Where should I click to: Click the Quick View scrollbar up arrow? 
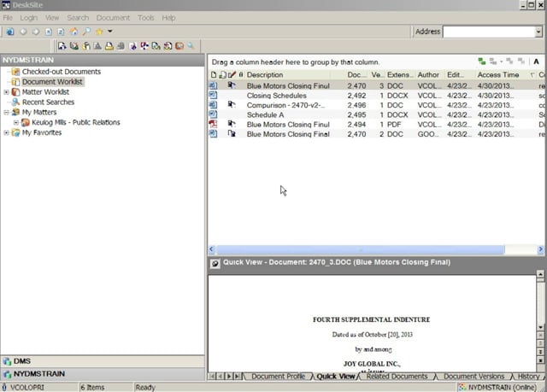540,274
